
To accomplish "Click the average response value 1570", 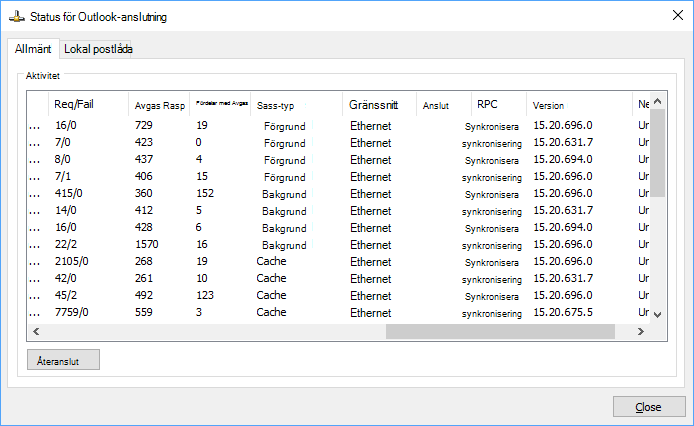I will pyautogui.click(x=147, y=244).
